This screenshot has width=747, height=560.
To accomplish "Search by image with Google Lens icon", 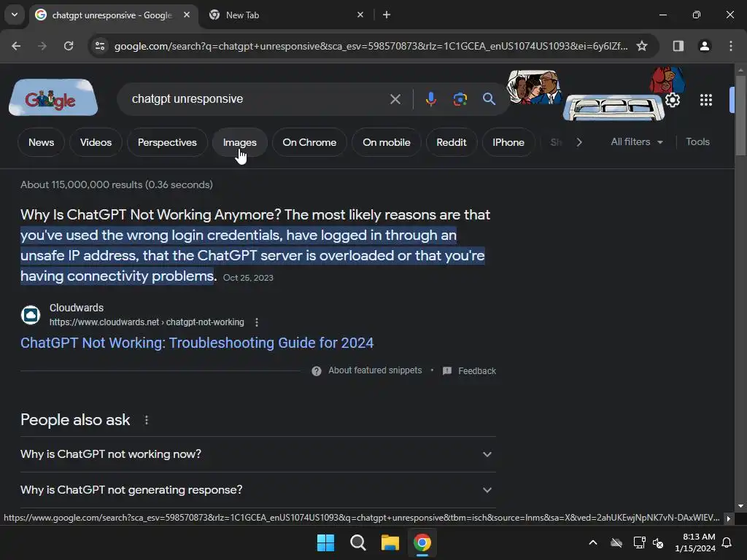I will (460, 99).
